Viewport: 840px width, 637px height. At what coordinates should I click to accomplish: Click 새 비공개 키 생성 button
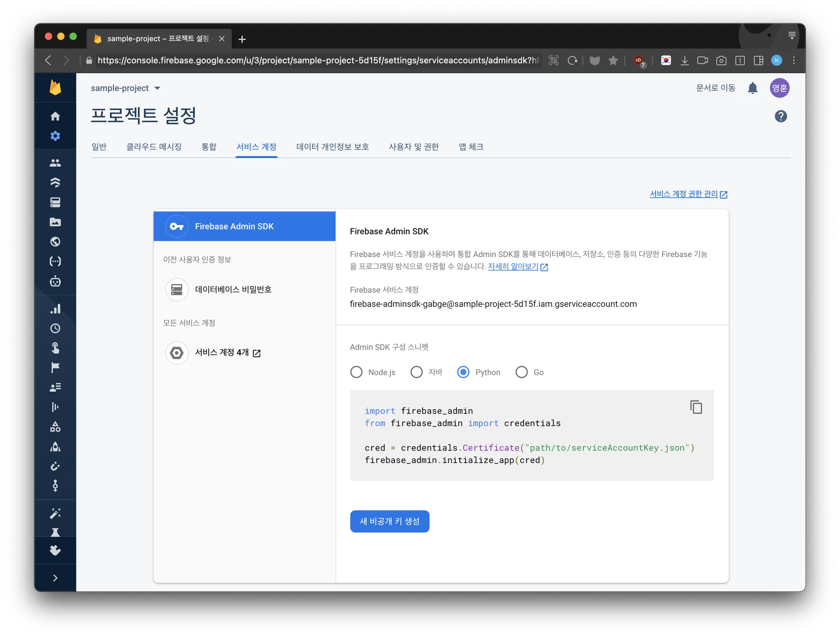[x=390, y=521]
